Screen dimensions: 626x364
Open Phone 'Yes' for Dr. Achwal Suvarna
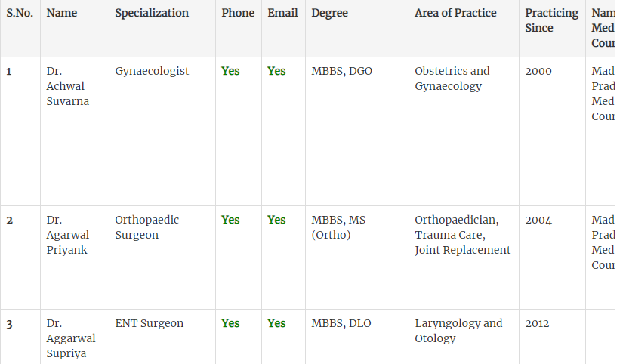pos(230,71)
